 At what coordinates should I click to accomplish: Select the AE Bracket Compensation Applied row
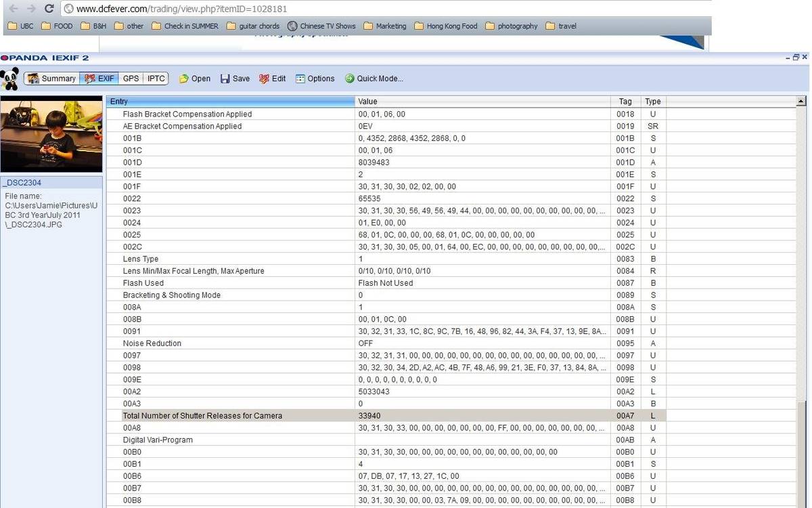[x=386, y=126]
